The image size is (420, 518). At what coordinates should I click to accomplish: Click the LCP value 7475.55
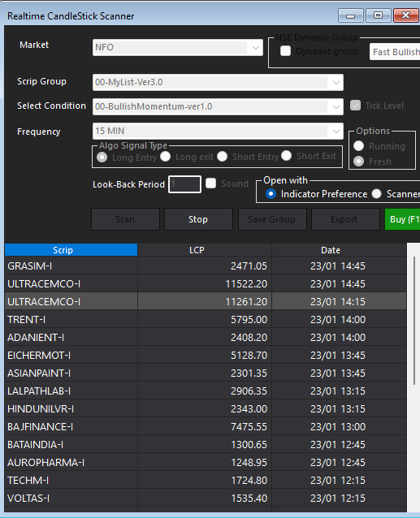249,426
